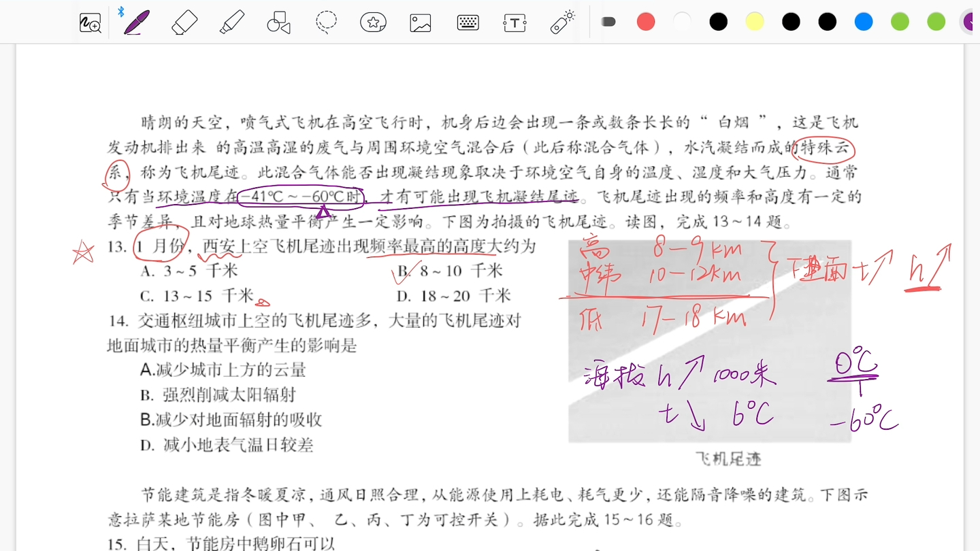Pick the blue ink color

(x=864, y=22)
